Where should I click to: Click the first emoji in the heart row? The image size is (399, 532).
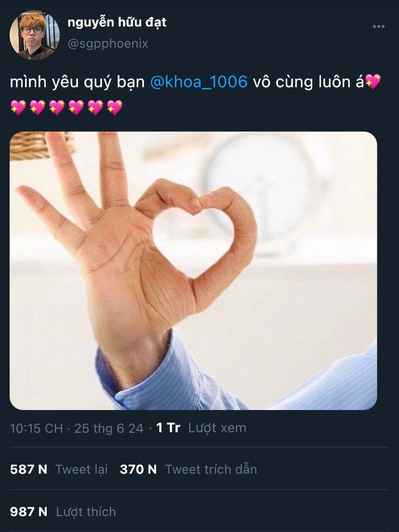pyautogui.click(x=18, y=107)
